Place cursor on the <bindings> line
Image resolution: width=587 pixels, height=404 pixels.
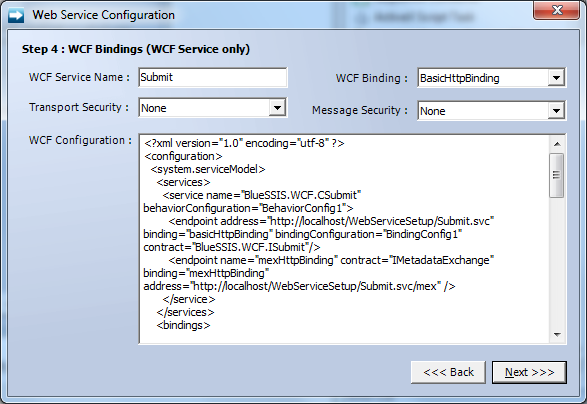click(x=183, y=325)
